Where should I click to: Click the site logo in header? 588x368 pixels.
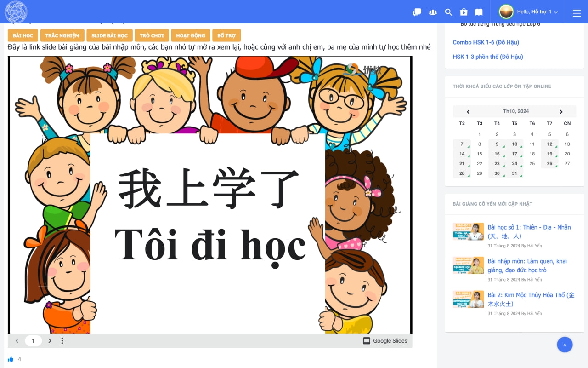click(x=16, y=12)
